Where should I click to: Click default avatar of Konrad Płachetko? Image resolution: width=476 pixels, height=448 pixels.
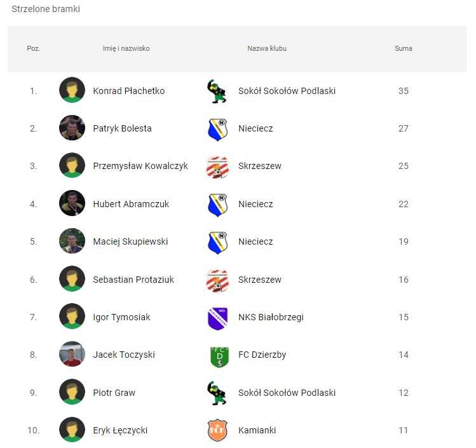(72, 90)
